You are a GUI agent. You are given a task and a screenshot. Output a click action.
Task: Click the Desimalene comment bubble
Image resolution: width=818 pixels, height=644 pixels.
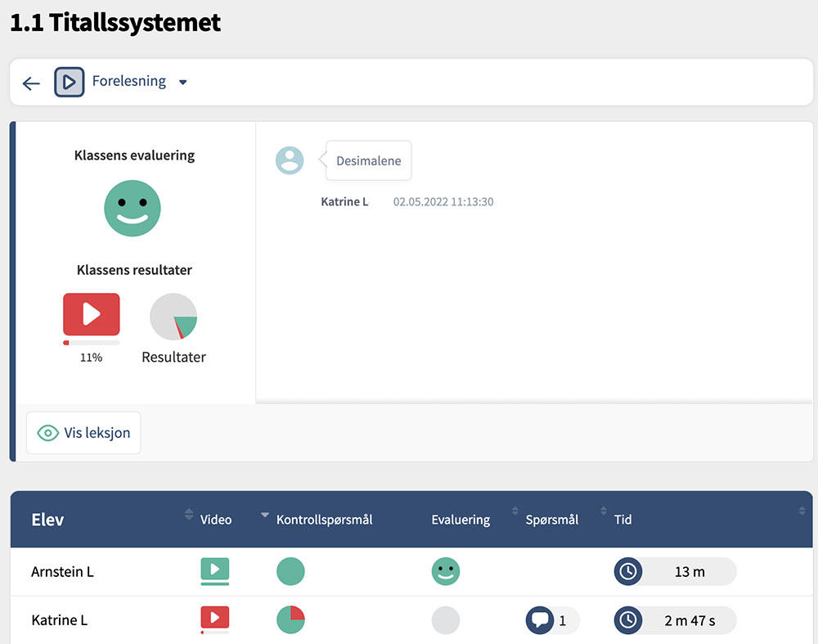(368, 161)
